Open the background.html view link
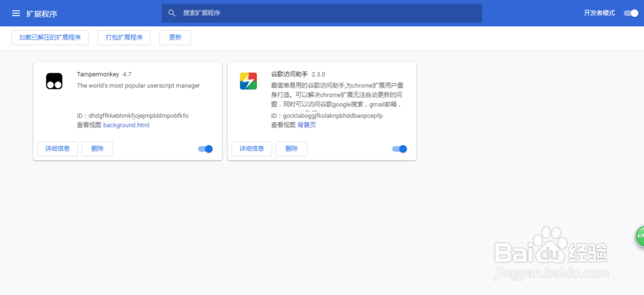 tap(126, 125)
